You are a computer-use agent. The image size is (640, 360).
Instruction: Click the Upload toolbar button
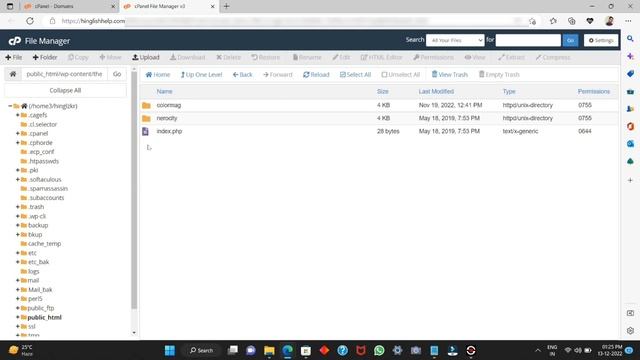(x=146, y=58)
